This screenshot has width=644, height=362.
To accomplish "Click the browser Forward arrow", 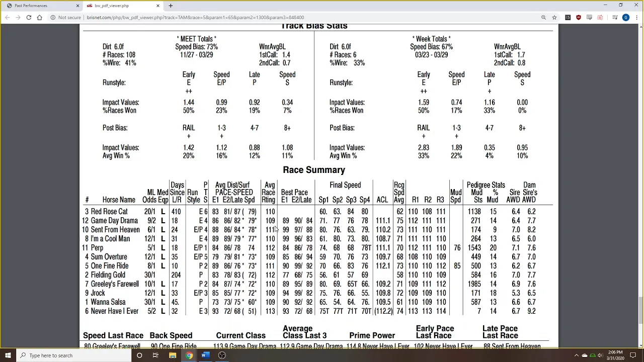I will [18, 18].
